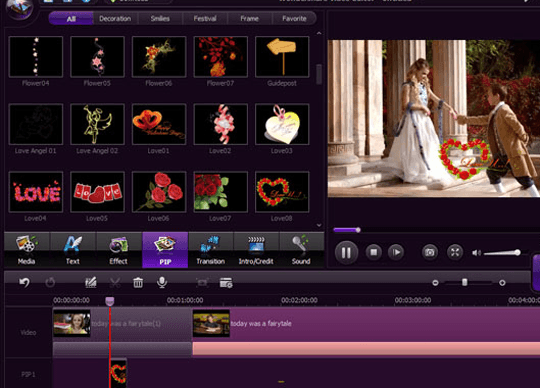Screen dimensions: 540x388
Task: Select the Love Angel 02 thumbnail
Action: pyautogui.click(x=97, y=124)
